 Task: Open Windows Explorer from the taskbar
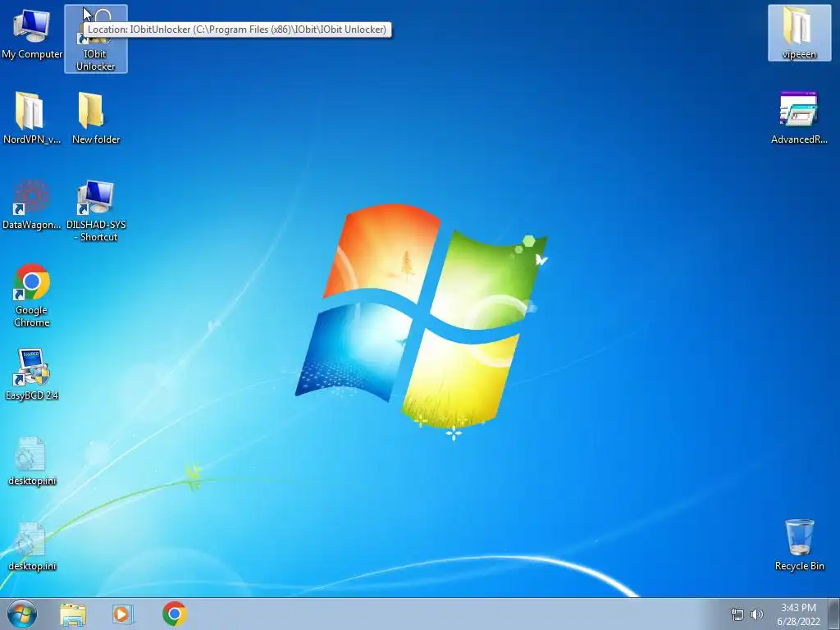click(x=73, y=614)
